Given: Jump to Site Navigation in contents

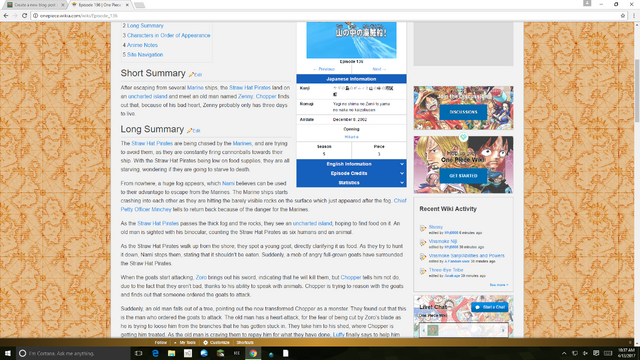Looking at the screenshot, I should point(145,55).
